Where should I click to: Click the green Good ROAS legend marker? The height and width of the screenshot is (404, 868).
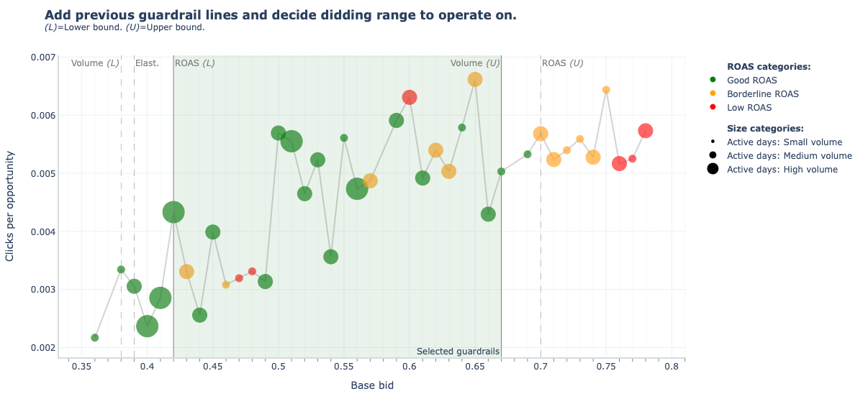713,81
